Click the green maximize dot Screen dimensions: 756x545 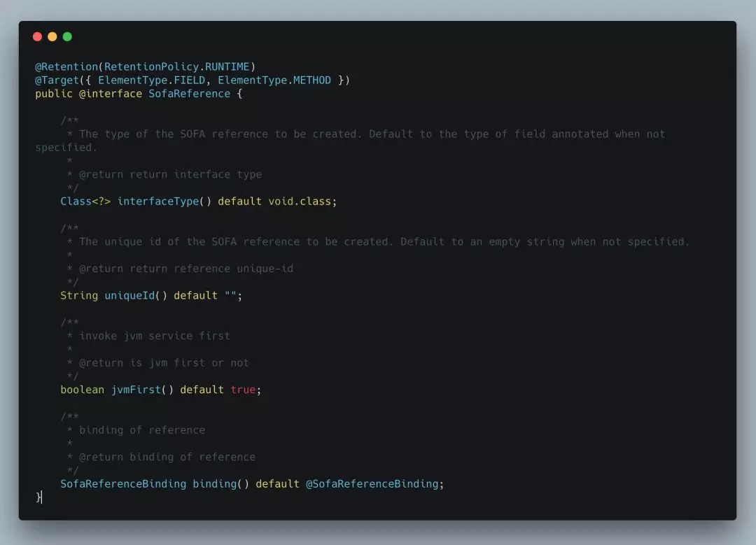67,36
